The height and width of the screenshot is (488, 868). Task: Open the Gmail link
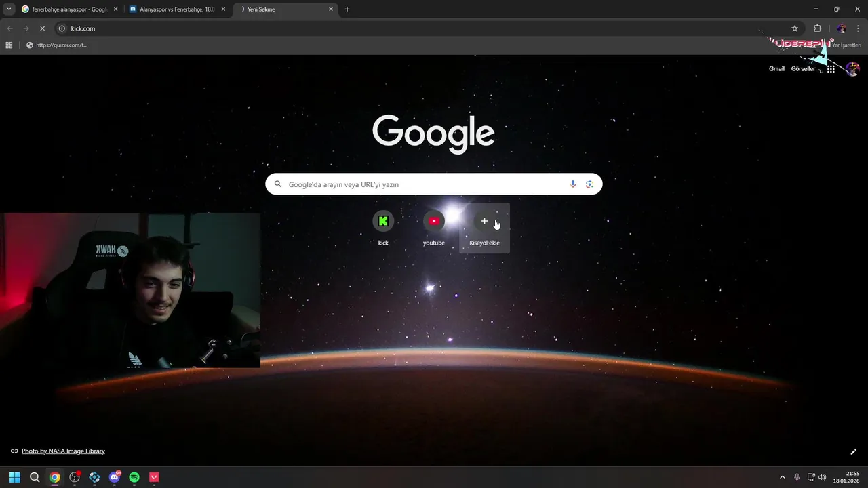(776, 69)
